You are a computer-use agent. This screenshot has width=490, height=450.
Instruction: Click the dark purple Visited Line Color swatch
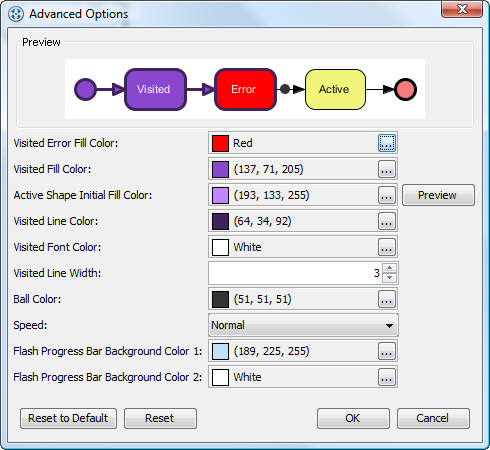click(x=220, y=221)
